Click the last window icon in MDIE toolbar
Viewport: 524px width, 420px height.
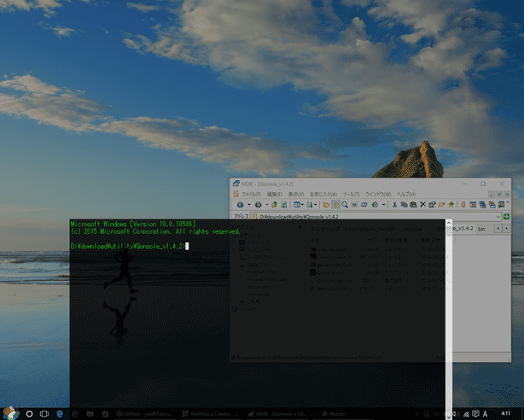pos(501,205)
